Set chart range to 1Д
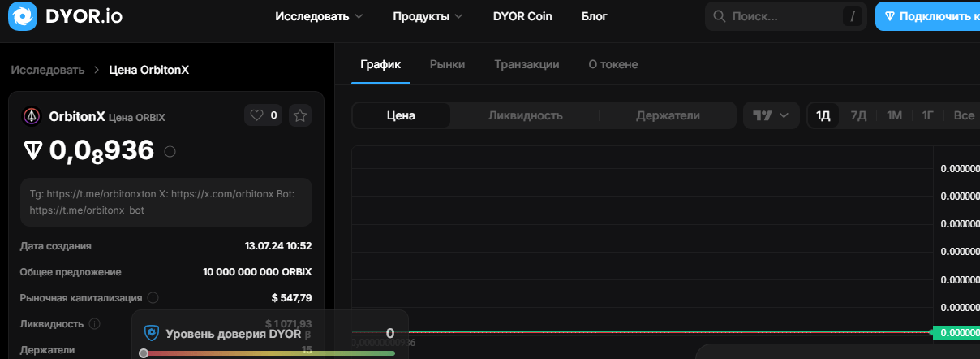This screenshot has height=359, width=980. [823, 115]
